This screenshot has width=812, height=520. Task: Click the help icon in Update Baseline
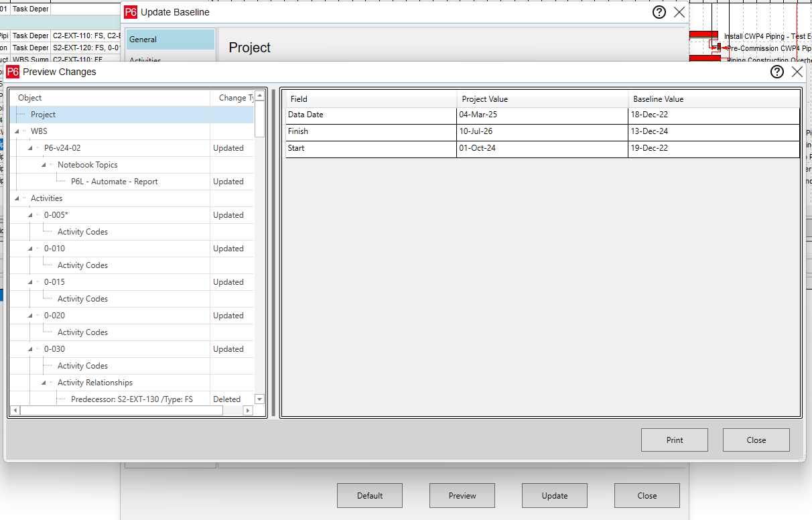point(659,12)
